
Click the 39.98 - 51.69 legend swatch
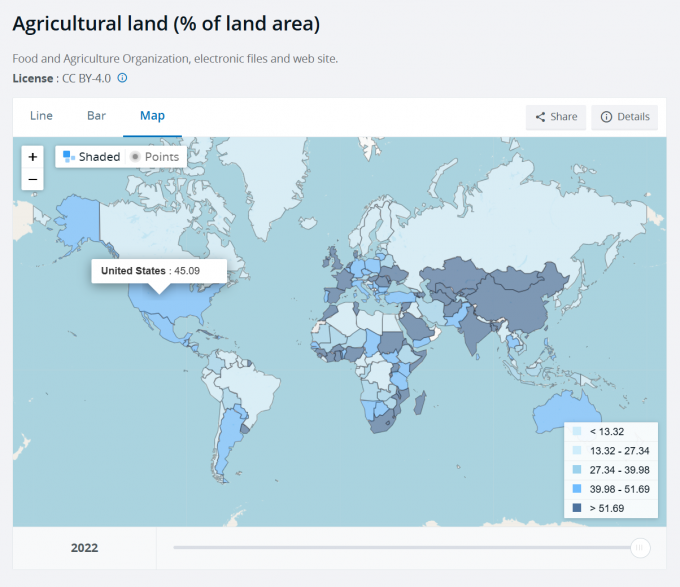coord(576,489)
